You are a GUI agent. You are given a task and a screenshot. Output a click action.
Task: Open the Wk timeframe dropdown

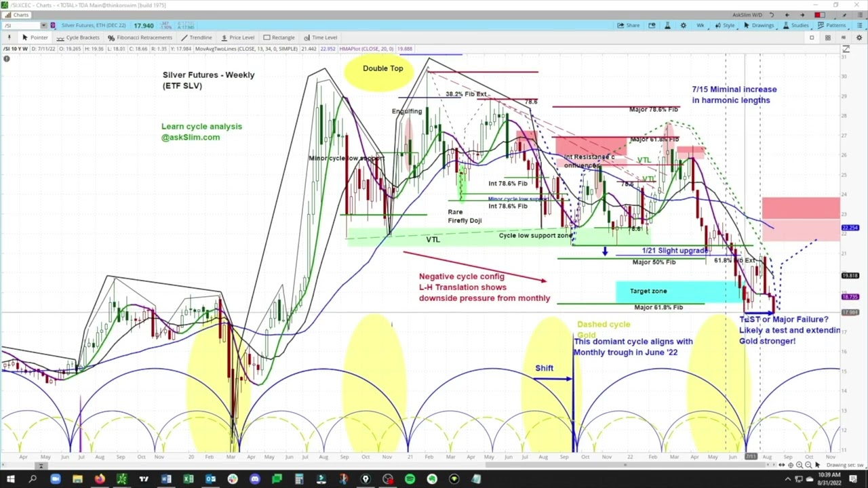(700, 26)
